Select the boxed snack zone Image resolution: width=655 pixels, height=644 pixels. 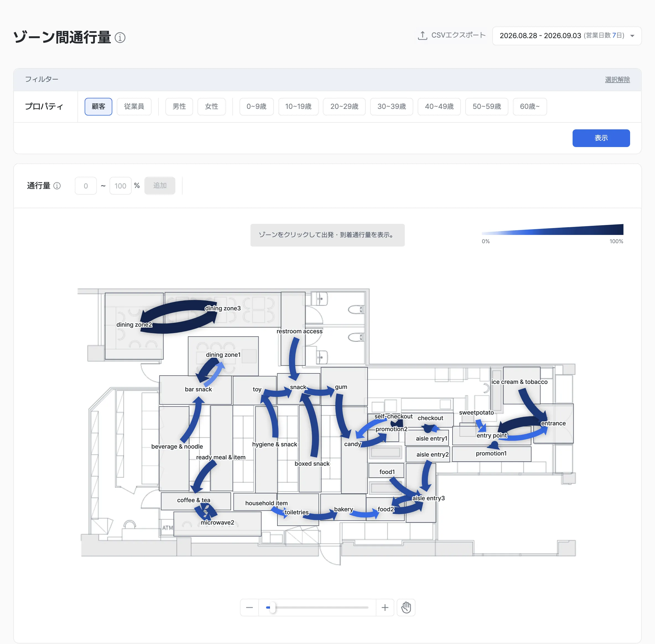coord(310,449)
